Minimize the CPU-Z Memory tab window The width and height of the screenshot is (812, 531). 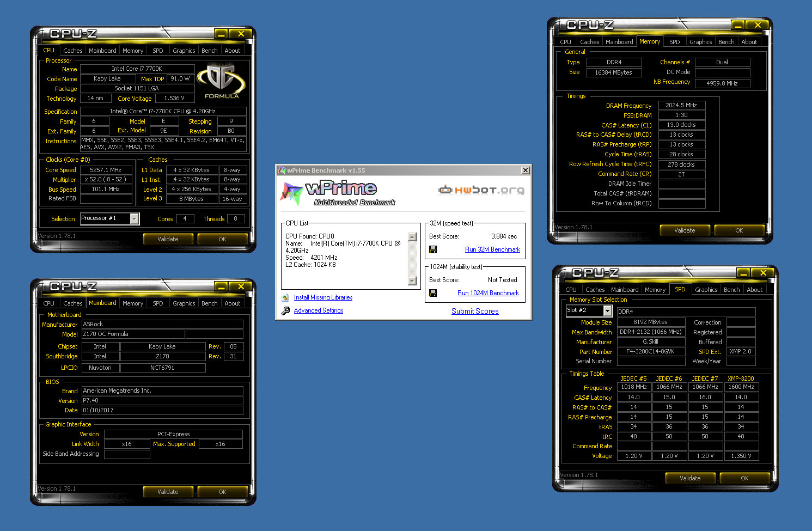tap(738, 25)
